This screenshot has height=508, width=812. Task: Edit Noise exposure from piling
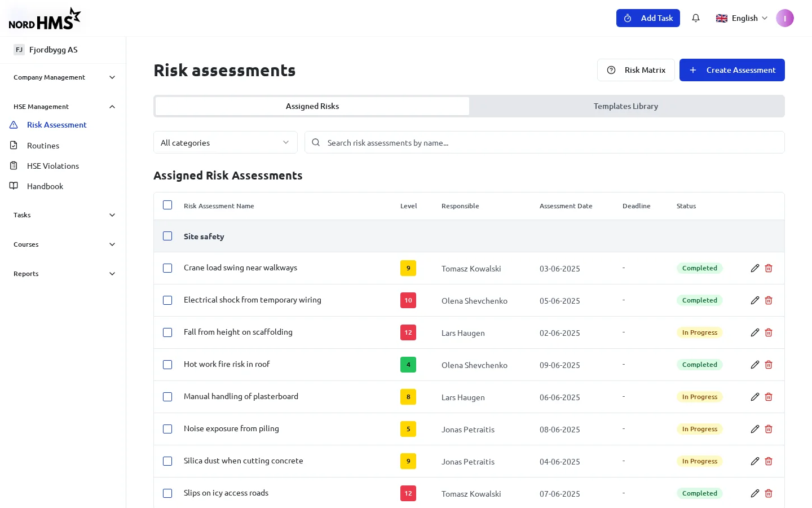[x=755, y=429]
